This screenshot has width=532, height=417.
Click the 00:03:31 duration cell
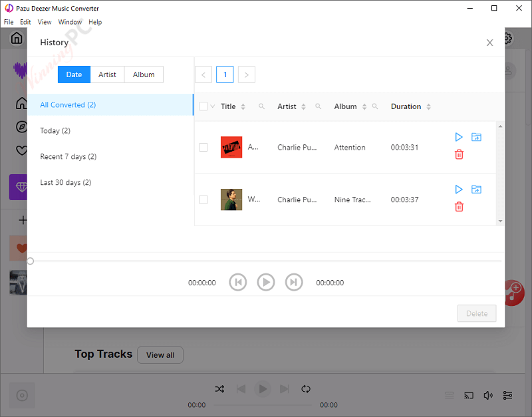pos(404,148)
